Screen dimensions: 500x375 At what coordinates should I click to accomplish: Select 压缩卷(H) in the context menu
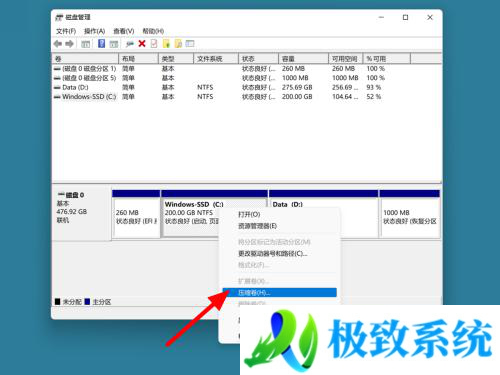[x=279, y=293]
